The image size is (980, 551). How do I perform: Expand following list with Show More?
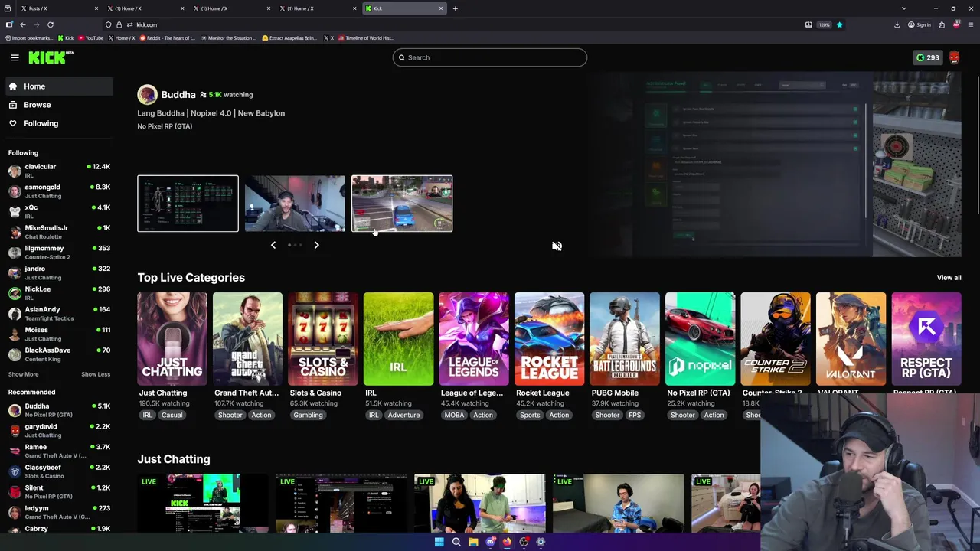coord(23,374)
